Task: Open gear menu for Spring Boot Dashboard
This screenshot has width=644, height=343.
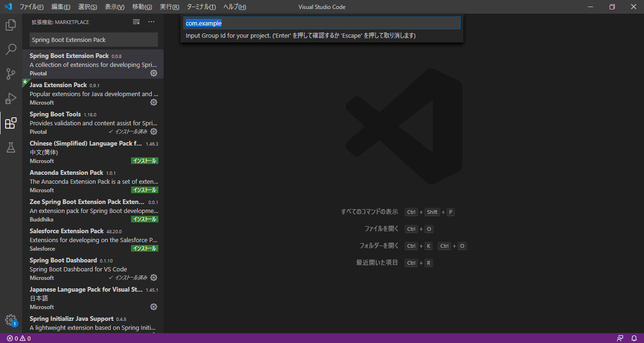Action: pos(154,278)
